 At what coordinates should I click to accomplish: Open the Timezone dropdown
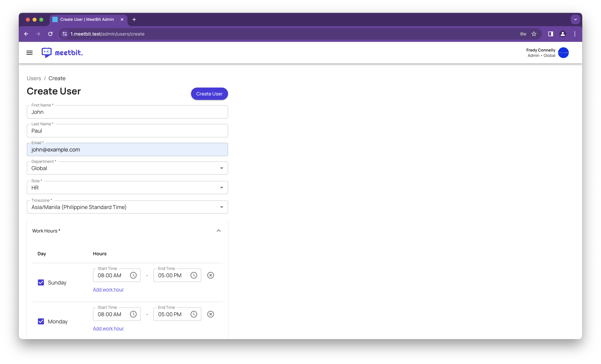coord(127,207)
